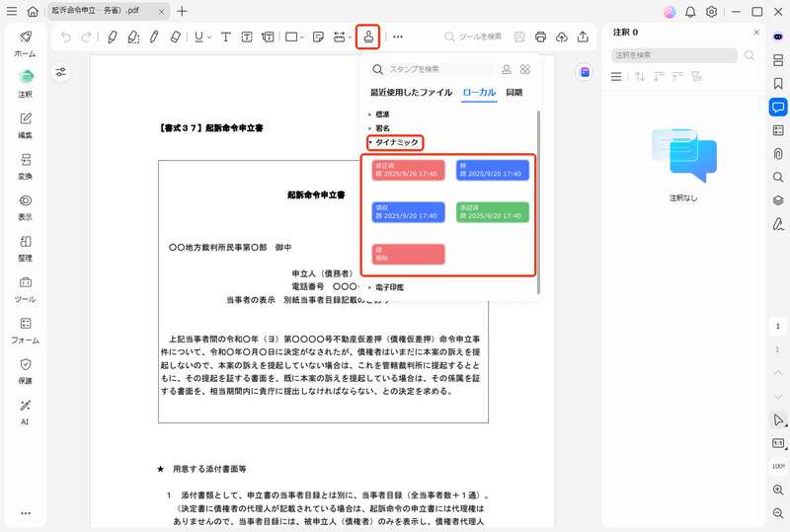This screenshot has width=790, height=532.
Task: Switch to 最近使用したファイル tab
Action: [411, 93]
